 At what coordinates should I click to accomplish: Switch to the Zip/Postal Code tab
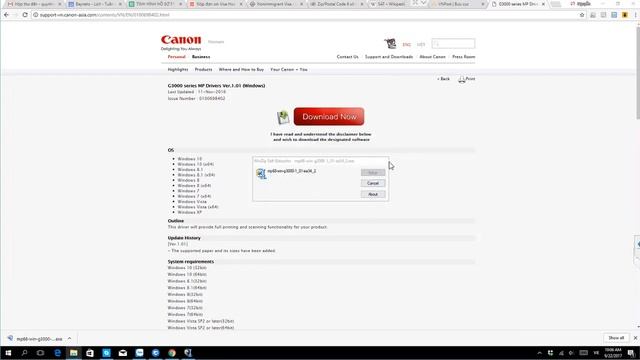[336, 4]
